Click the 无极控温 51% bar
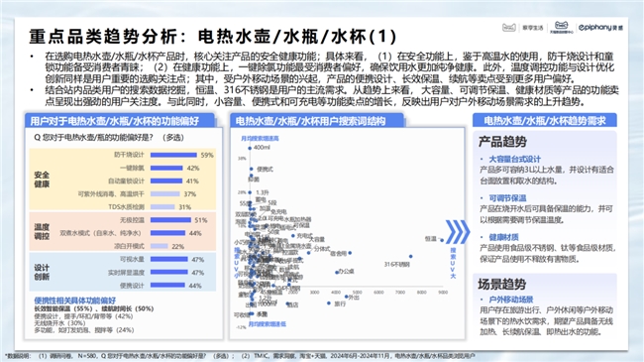This screenshot has width=644, height=362. click(x=170, y=220)
